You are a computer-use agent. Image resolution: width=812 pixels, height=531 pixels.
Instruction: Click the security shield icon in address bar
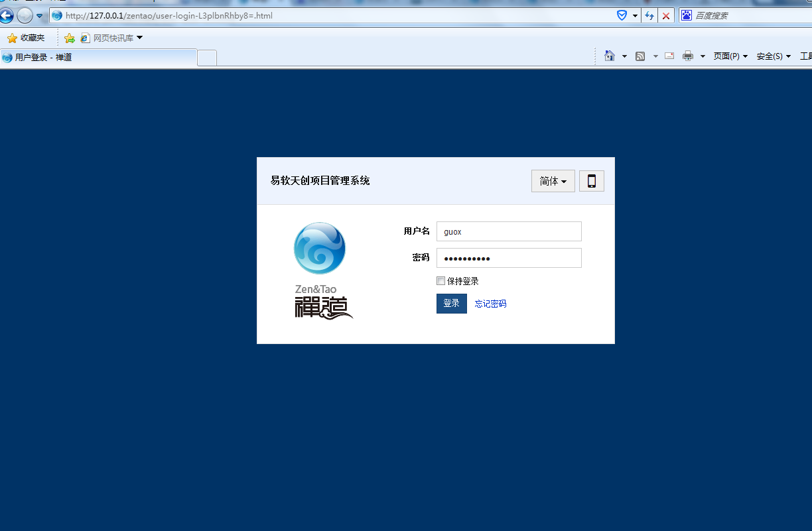pos(622,15)
